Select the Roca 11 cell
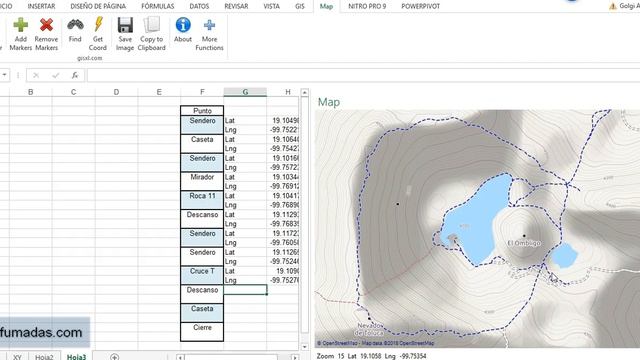The height and width of the screenshot is (360, 640). (x=202, y=200)
